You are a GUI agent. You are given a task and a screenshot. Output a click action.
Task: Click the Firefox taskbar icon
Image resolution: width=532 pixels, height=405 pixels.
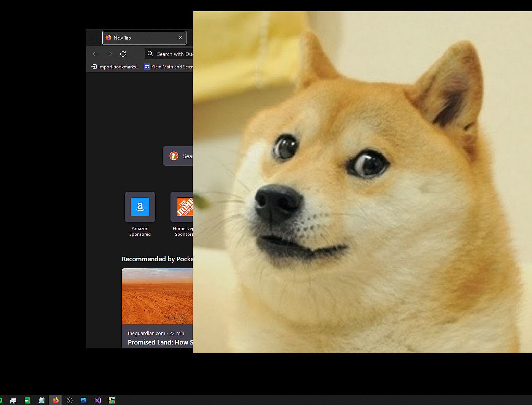point(56,400)
